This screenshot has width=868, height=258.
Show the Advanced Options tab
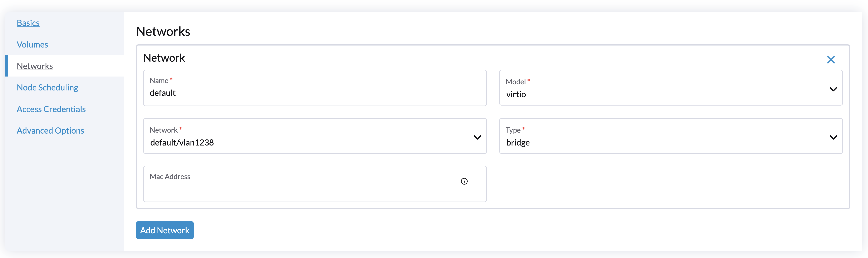pos(51,131)
